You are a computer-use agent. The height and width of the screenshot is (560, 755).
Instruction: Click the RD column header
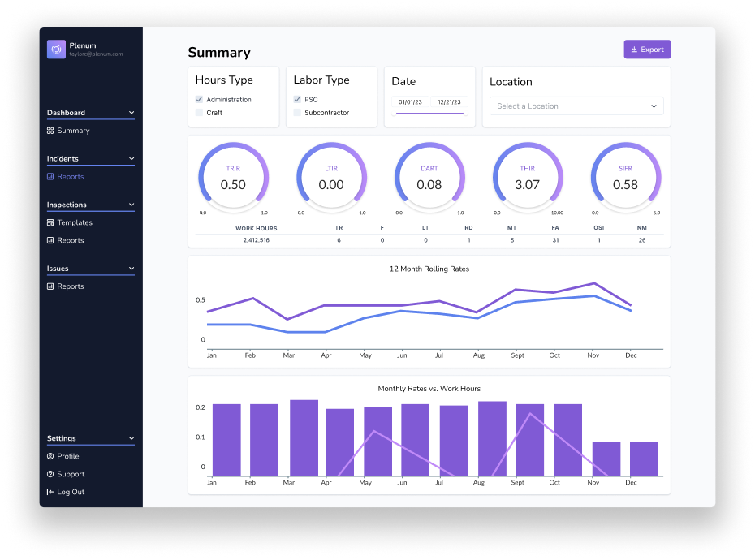(x=468, y=228)
